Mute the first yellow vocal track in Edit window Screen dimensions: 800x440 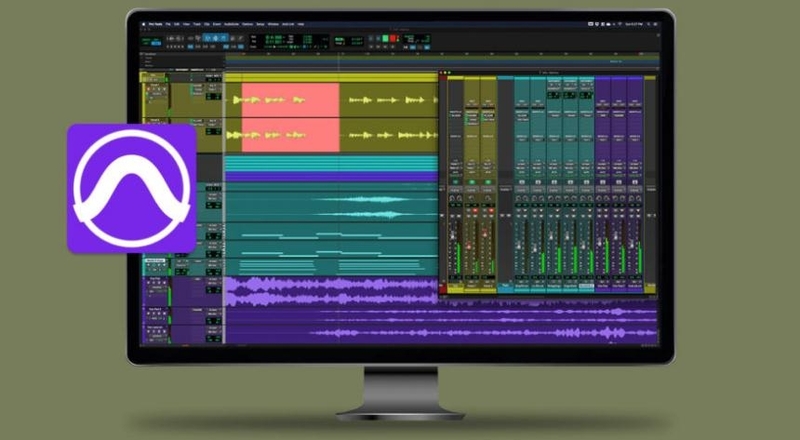pyautogui.click(x=164, y=89)
